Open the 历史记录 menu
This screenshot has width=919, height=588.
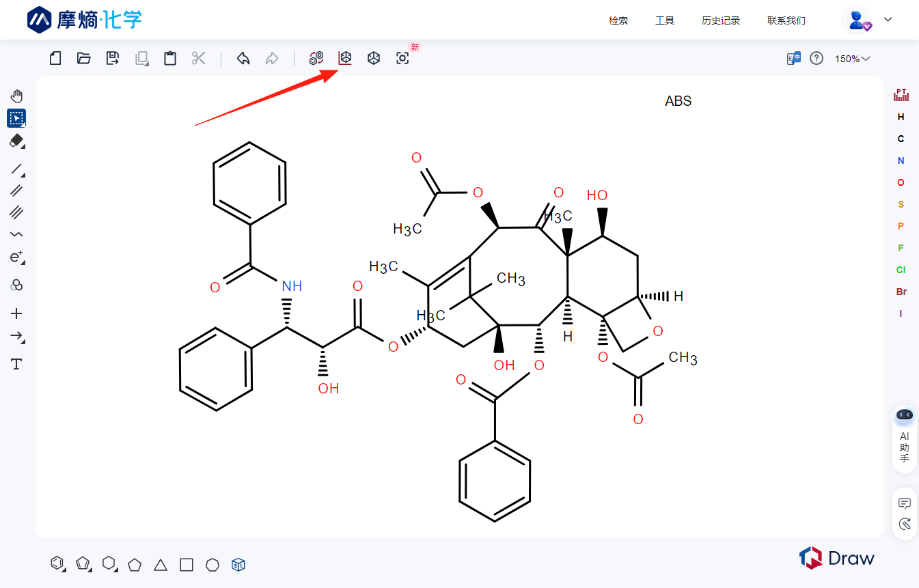[720, 20]
